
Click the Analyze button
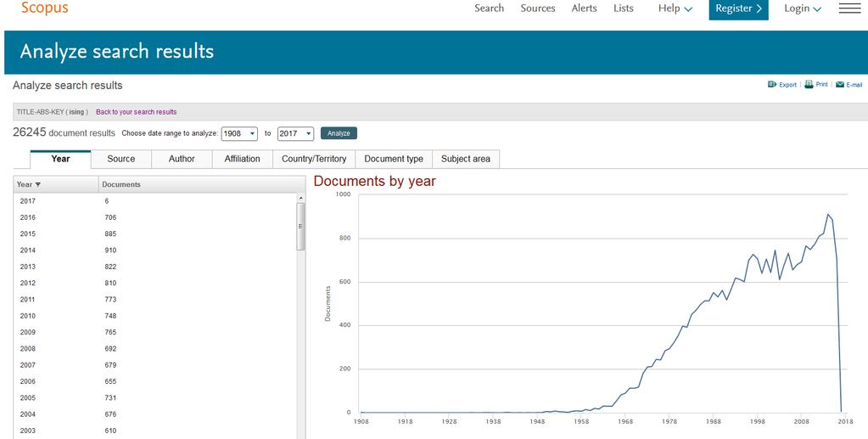pos(339,133)
